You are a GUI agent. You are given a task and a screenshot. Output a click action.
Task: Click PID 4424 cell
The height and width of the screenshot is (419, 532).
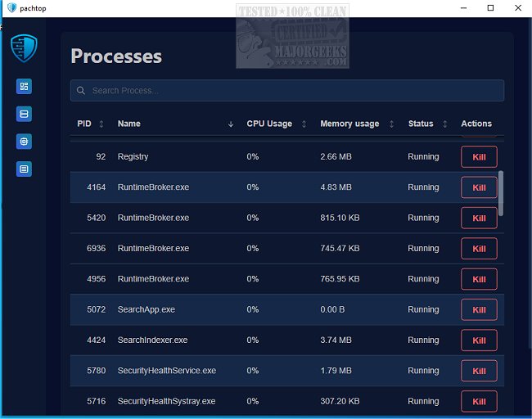coord(96,340)
